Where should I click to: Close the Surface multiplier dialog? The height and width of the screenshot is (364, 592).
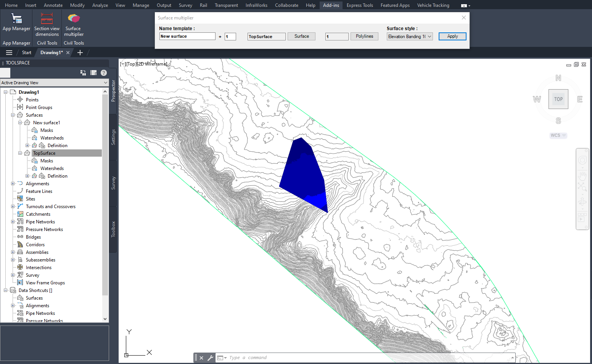tap(464, 18)
